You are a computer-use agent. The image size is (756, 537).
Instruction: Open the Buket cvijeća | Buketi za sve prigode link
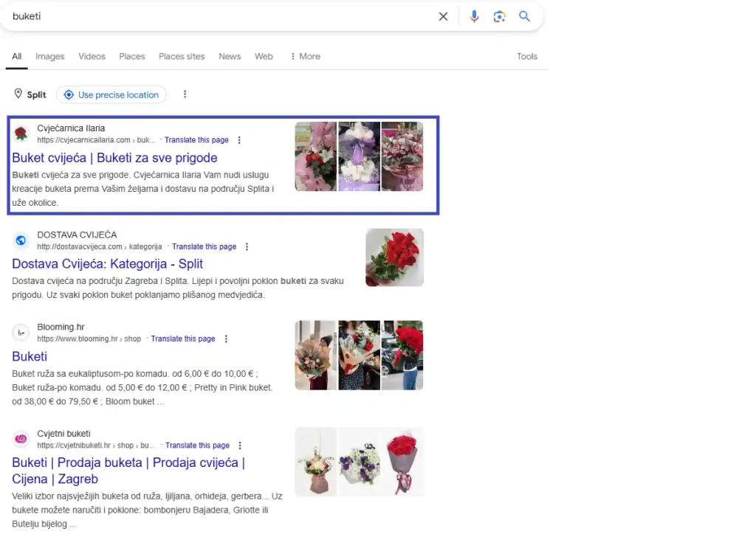(x=114, y=158)
